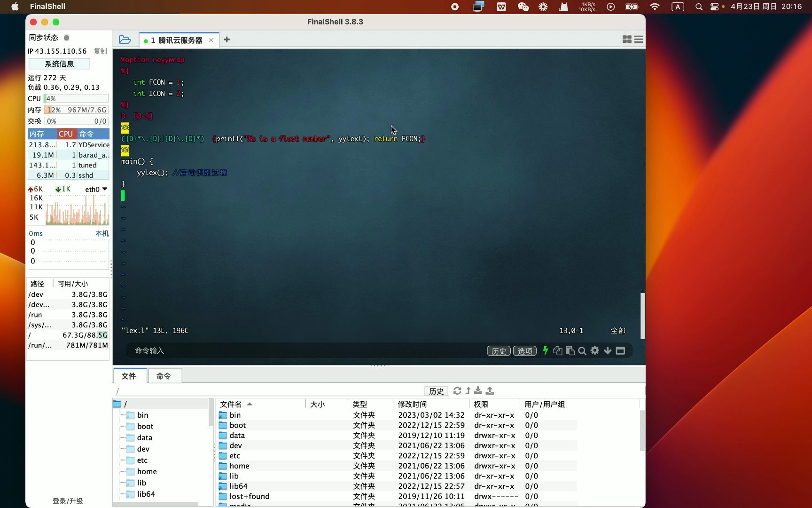The height and width of the screenshot is (508, 812).
Task: Open terminal settings gear
Action: (595, 350)
